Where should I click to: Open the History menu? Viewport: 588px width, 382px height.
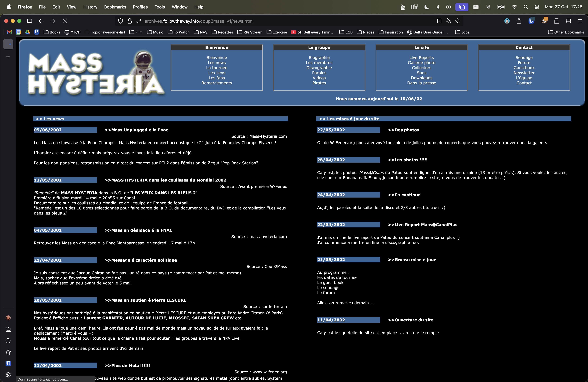(x=90, y=7)
